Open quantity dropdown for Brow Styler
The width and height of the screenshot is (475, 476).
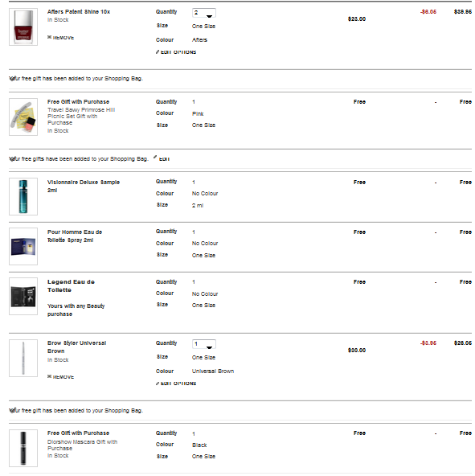[204, 344]
